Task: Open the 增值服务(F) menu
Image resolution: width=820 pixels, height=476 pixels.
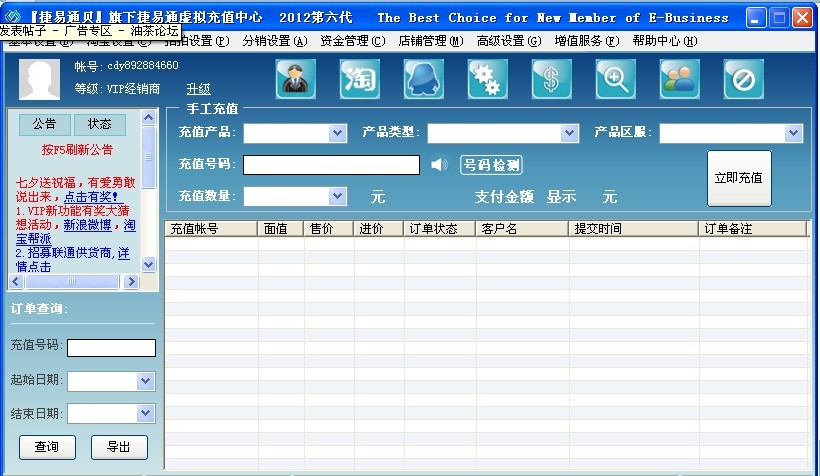Action: pyautogui.click(x=587, y=41)
